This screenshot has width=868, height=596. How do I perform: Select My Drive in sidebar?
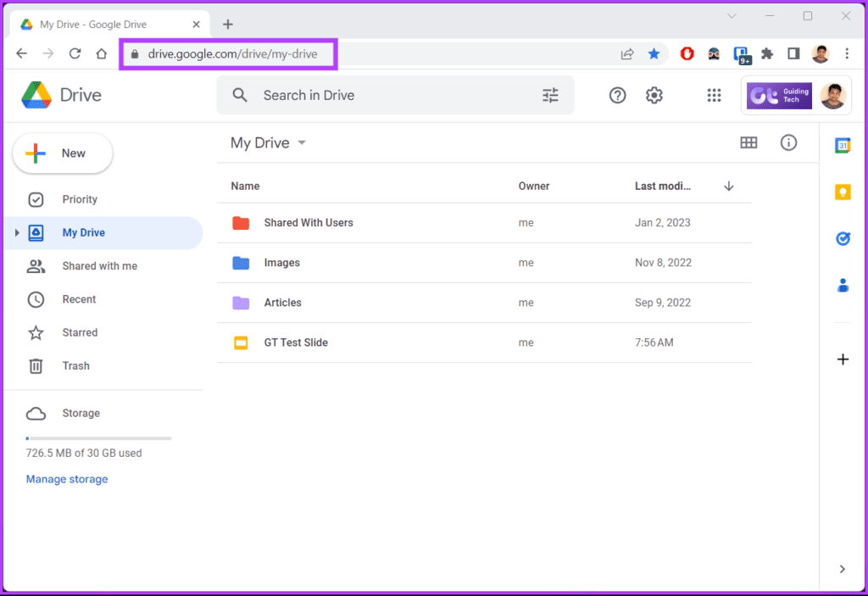(x=103, y=232)
